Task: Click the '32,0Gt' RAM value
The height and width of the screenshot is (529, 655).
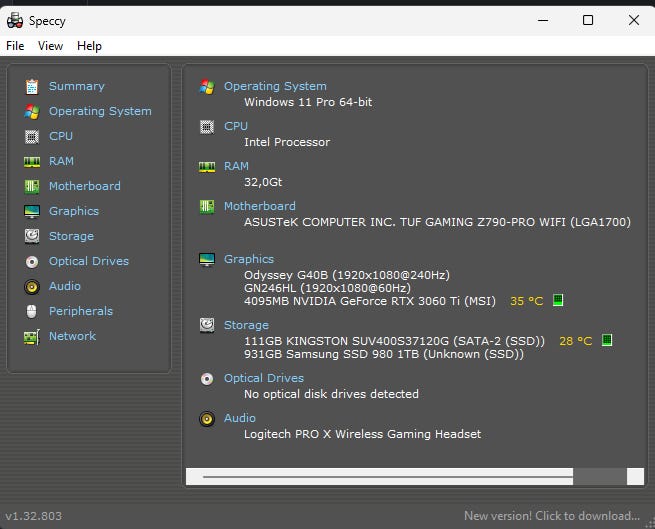Action: 263,182
